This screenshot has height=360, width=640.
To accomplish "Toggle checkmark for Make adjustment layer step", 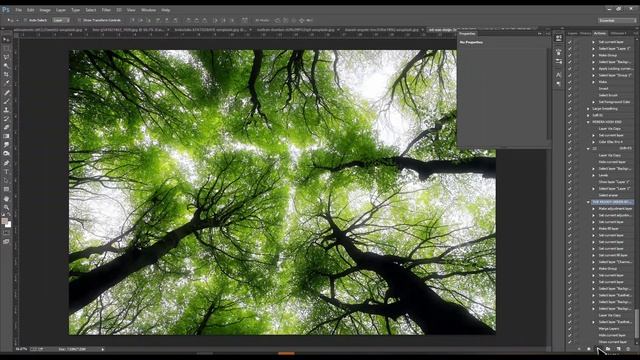I will coord(570,209).
